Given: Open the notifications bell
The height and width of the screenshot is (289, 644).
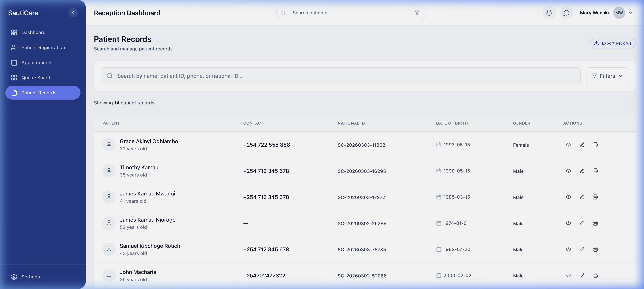Looking at the screenshot, I should click(x=549, y=13).
